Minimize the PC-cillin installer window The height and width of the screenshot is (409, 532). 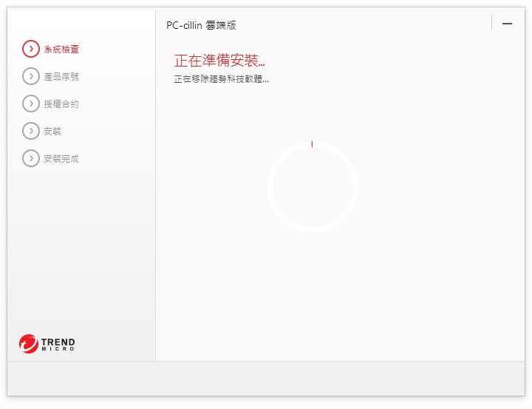pyautogui.click(x=507, y=24)
